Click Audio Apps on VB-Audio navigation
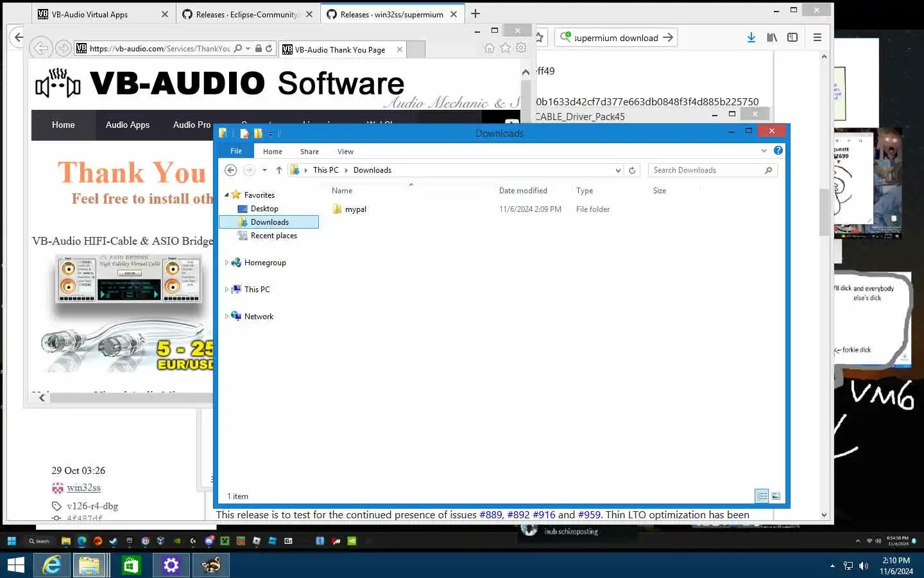This screenshot has height=578, width=924. 128,125
